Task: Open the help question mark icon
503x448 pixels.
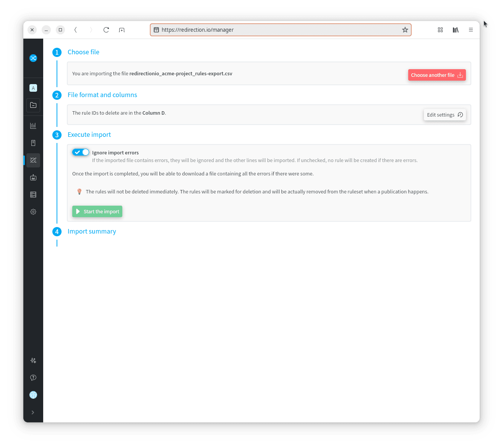Action: [33, 378]
